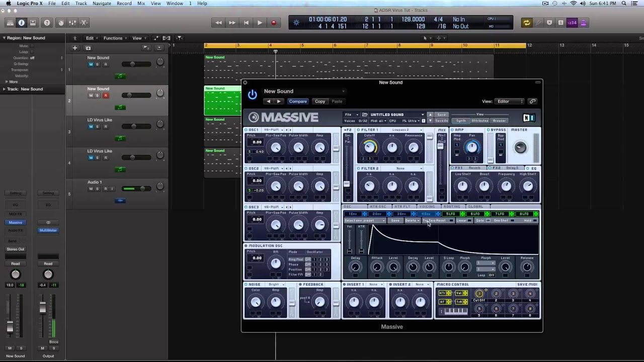Screen dimensions: 644x362
Task: Open the Mixer faders button
Action: click(72, 23)
